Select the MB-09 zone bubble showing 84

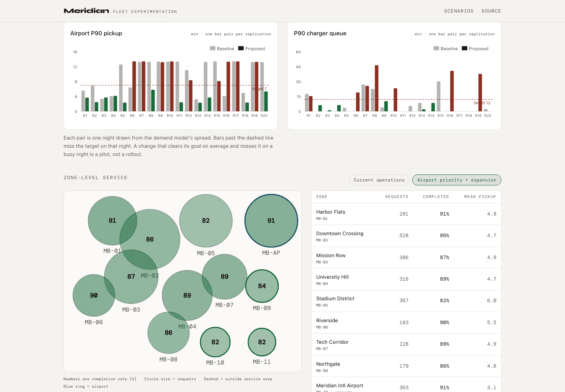pos(262,286)
